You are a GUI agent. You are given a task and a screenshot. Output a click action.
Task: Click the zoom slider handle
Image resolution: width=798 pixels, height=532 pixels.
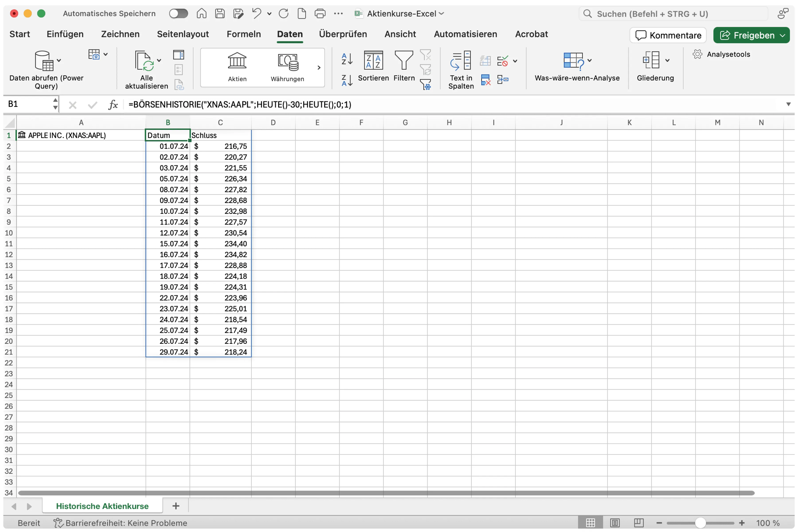[700, 523]
